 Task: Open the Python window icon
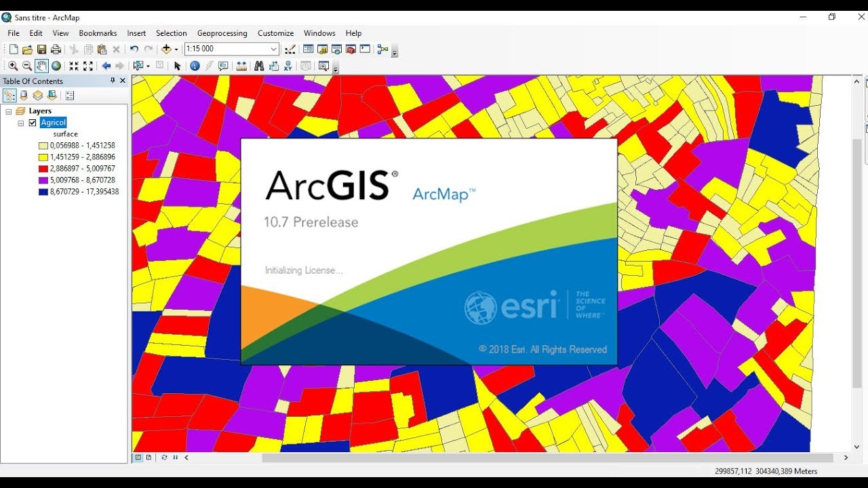point(365,49)
